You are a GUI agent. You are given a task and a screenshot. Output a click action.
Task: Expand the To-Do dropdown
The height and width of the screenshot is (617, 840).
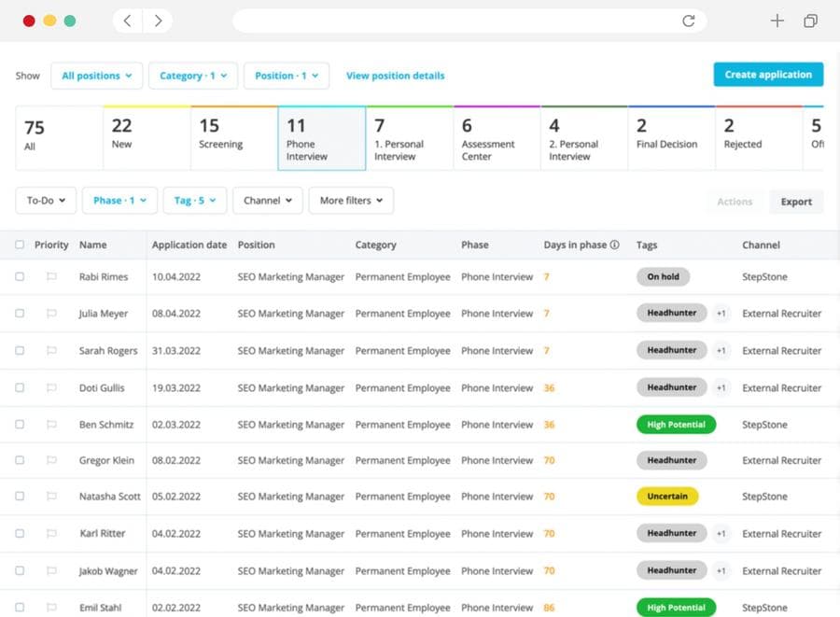click(x=46, y=201)
